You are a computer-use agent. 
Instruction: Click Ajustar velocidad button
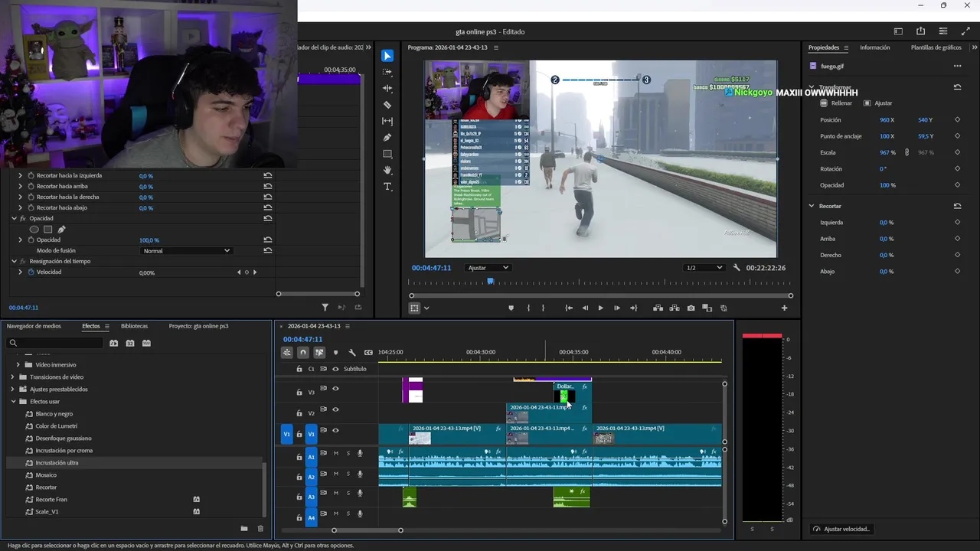[x=841, y=529]
